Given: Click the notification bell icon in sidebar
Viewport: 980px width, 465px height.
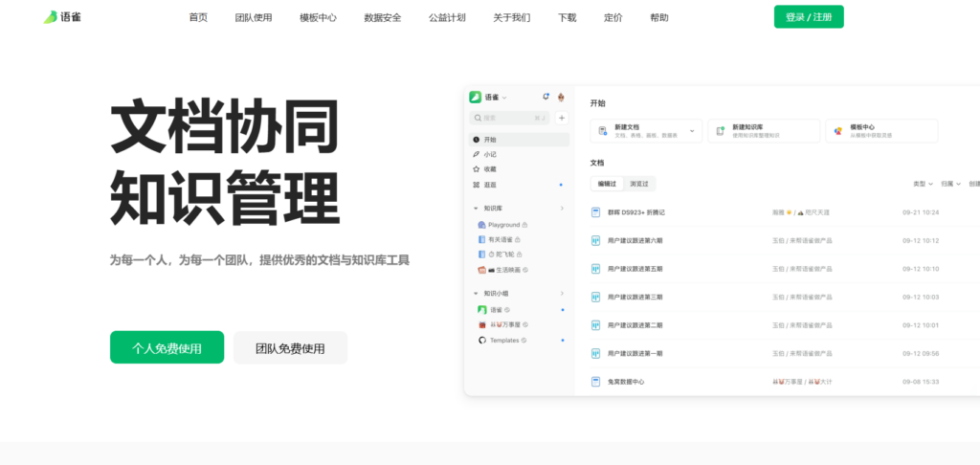Looking at the screenshot, I should tap(546, 97).
